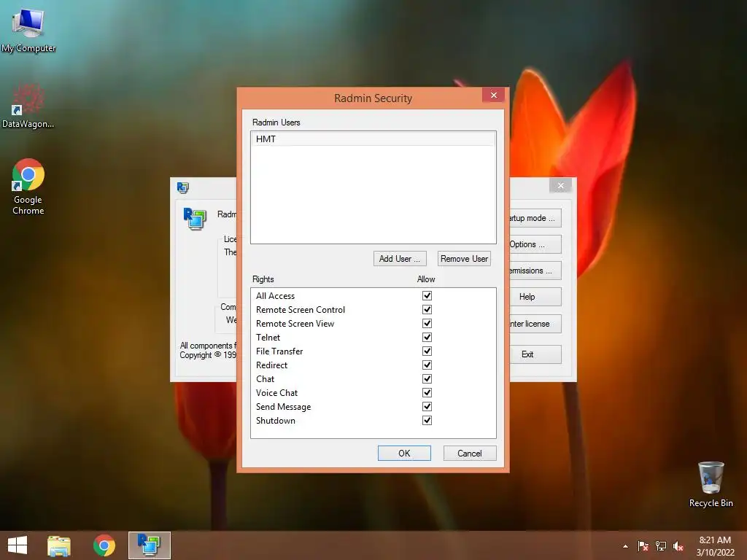Image resolution: width=747 pixels, height=560 pixels.
Task: Cancel the Radmin Security dialog
Action: pos(470,454)
